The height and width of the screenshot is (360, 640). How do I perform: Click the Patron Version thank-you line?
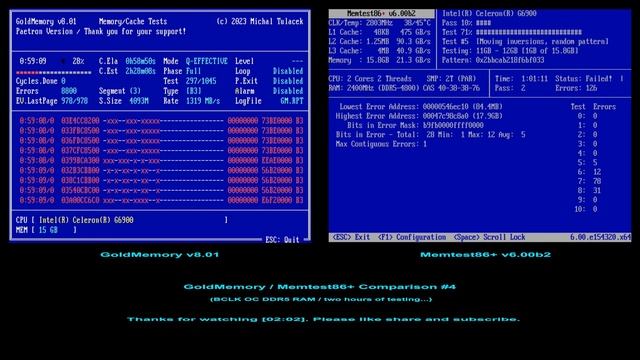[101, 31]
